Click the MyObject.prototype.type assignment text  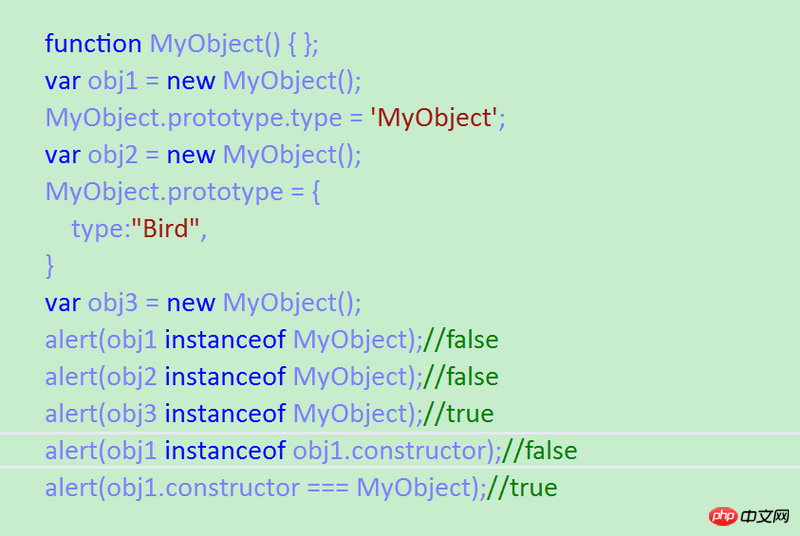(x=193, y=118)
